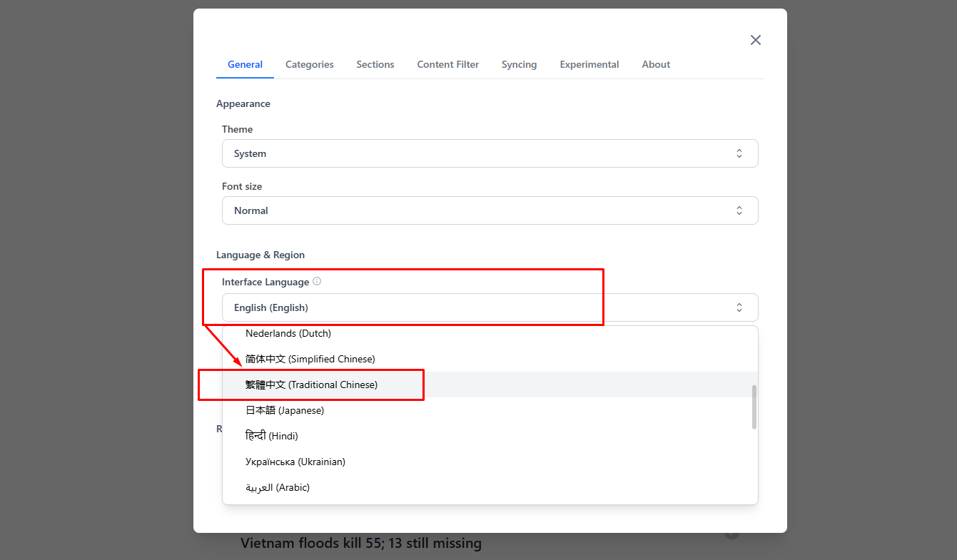Switch to the Sections tab
Viewport: 957px width, 560px height.
click(x=375, y=64)
